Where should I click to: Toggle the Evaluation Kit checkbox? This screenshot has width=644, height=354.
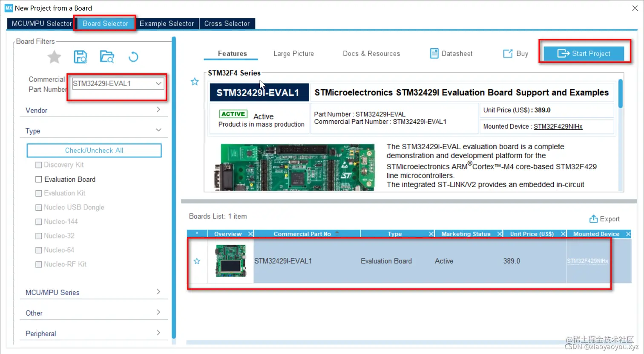(x=39, y=193)
